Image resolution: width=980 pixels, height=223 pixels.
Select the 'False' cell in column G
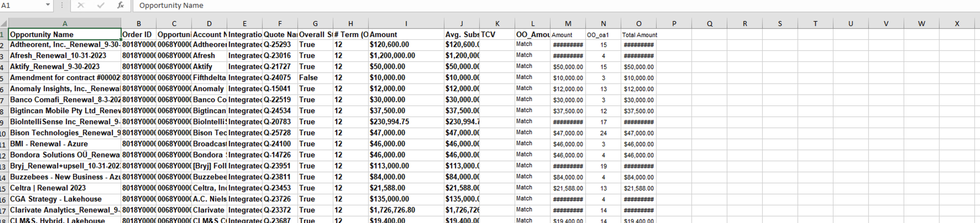tap(315, 78)
